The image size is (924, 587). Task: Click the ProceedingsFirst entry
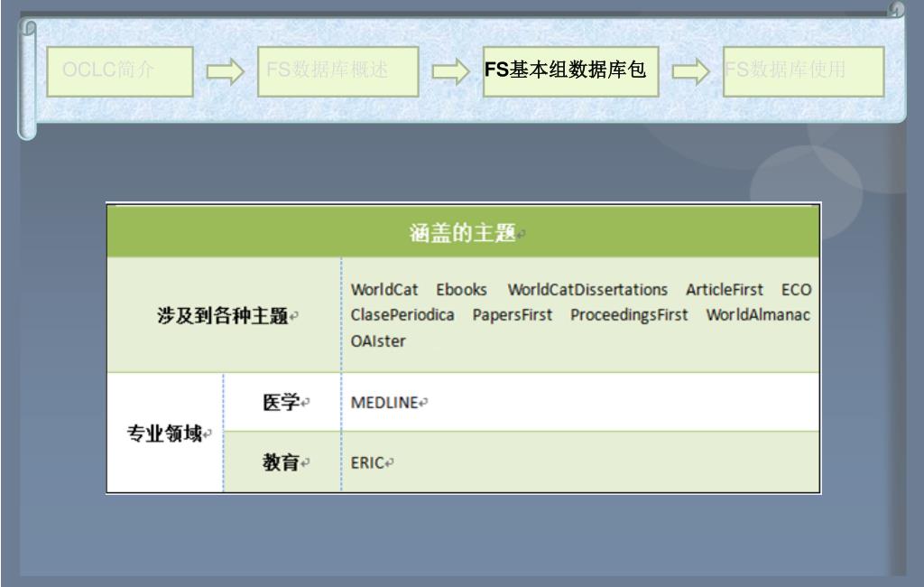pos(629,315)
